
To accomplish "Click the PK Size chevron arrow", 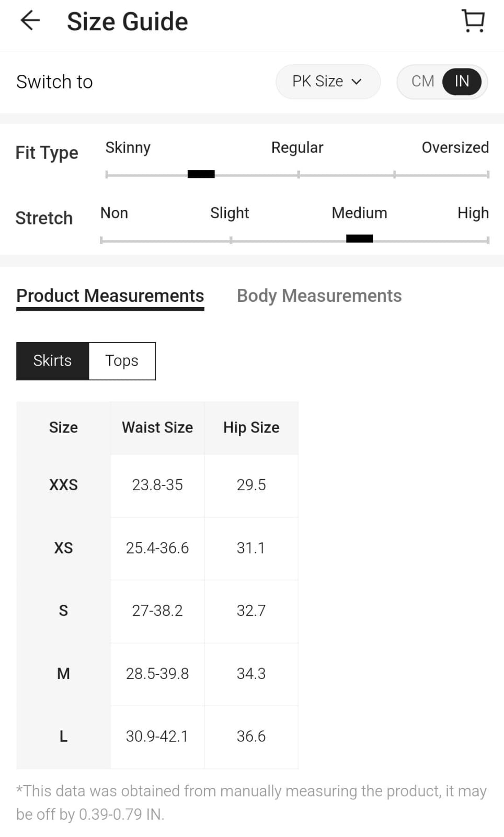I will (x=357, y=82).
